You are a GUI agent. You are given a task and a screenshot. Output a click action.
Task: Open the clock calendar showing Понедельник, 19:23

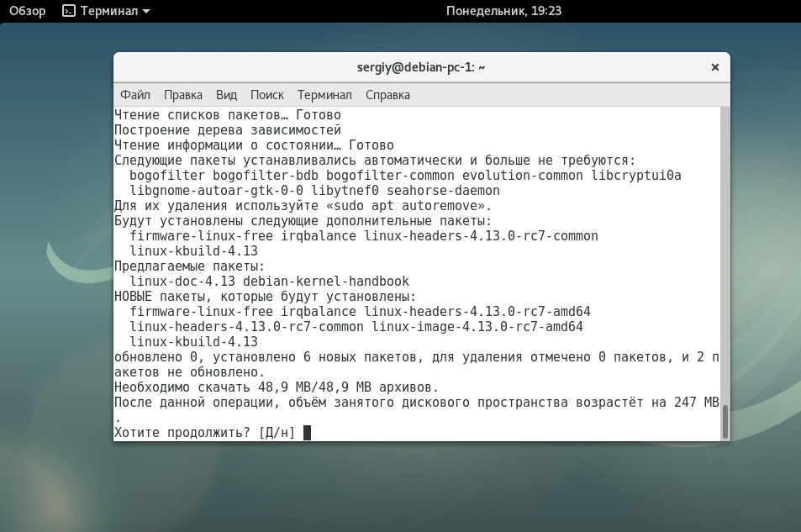[503, 12]
